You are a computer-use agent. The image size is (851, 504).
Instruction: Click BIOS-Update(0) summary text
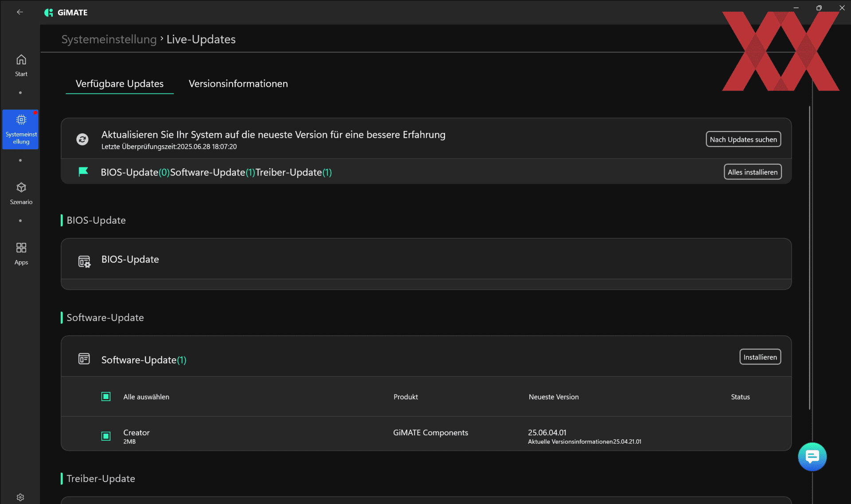click(135, 172)
